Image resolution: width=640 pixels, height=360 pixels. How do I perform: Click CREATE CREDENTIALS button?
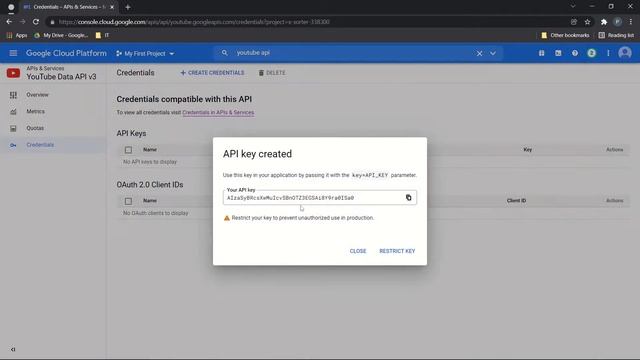point(212,73)
